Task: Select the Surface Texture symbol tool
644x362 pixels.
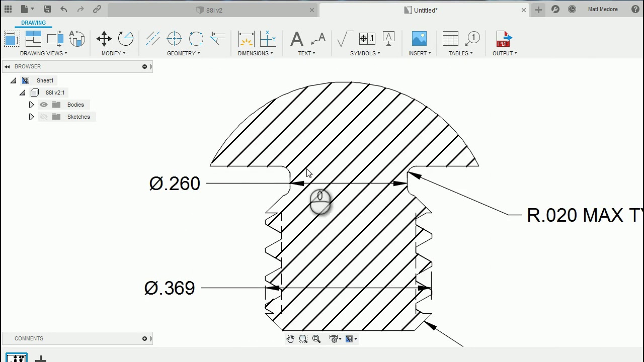Action: pyautogui.click(x=345, y=39)
